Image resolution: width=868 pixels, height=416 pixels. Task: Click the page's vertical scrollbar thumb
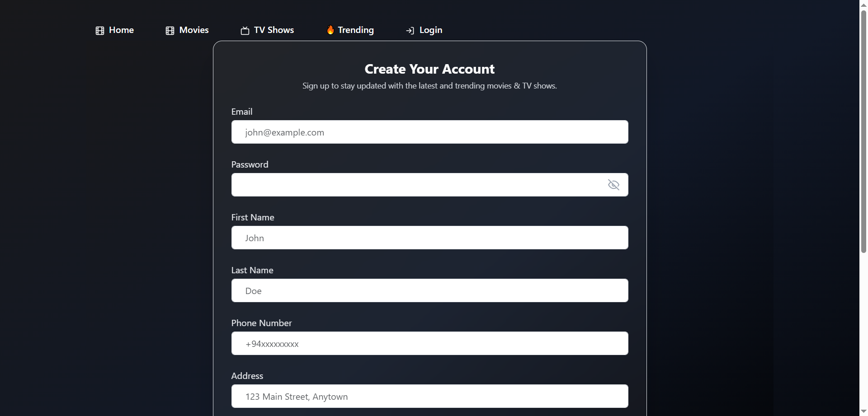(x=863, y=131)
